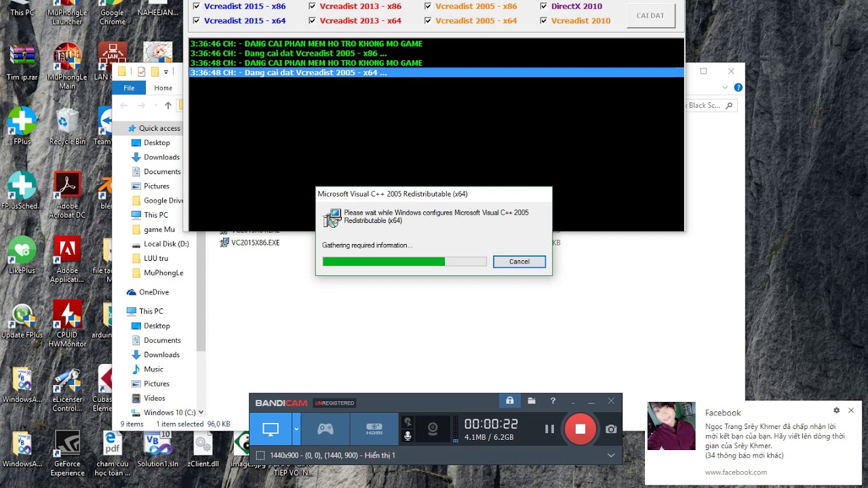Image resolution: width=868 pixels, height=488 pixels.
Task: Uncheck Vcreadist 2005 - x64
Action: point(428,20)
